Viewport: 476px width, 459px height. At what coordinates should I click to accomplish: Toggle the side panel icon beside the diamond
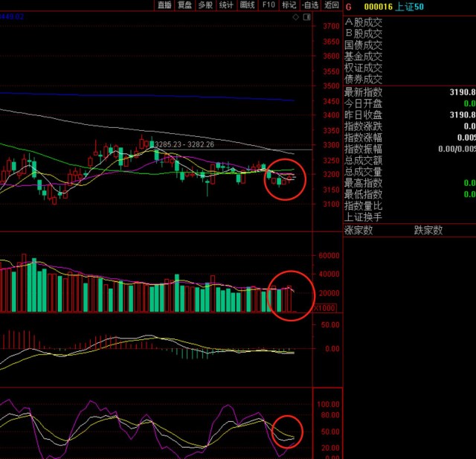tap(307, 16)
